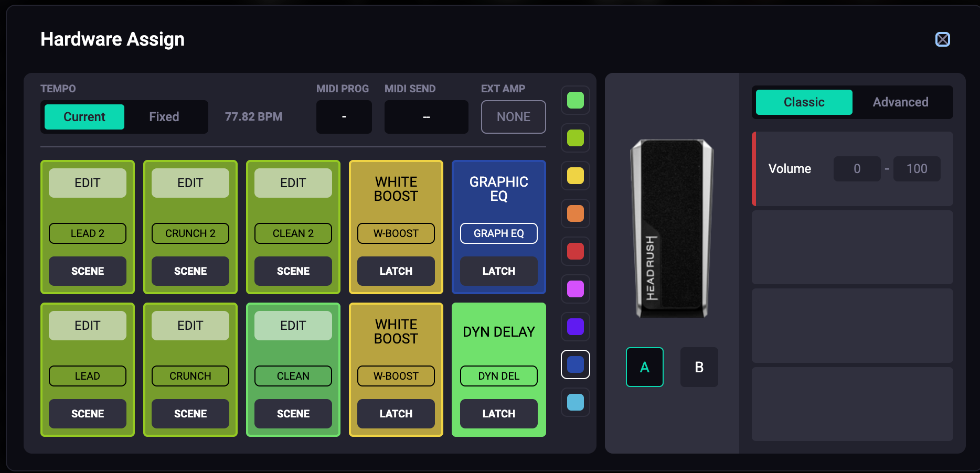Viewport: 980px width, 473px height.
Task: Open the MIDI PROG selector
Action: coord(344,117)
